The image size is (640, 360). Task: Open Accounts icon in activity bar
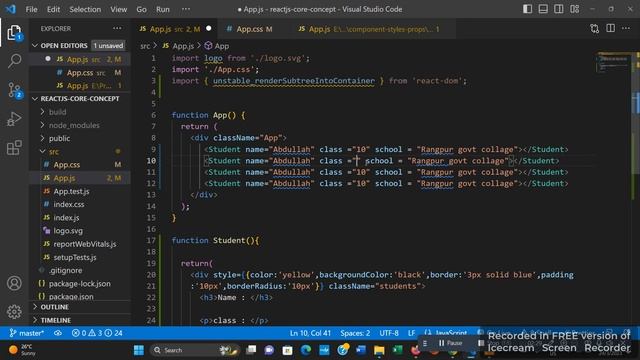(x=14, y=283)
